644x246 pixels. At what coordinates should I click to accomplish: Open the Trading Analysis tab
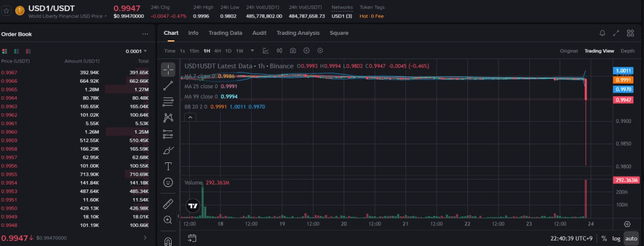(x=298, y=33)
